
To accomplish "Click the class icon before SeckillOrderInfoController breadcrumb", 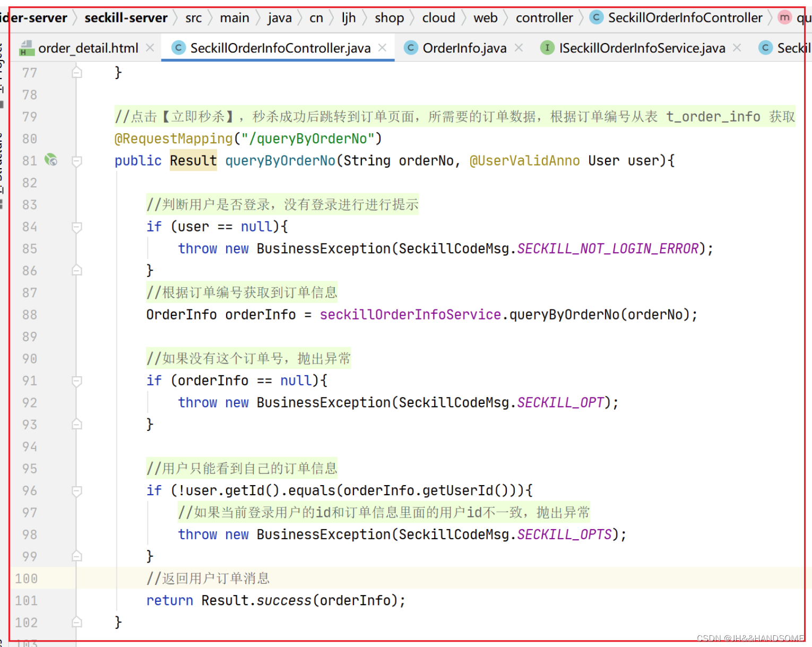I will [597, 18].
